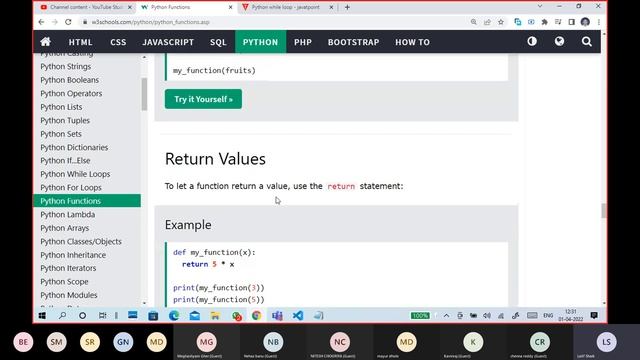The image size is (640, 360).
Task: Select the Python Functions browser tab
Action: pos(187,7)
